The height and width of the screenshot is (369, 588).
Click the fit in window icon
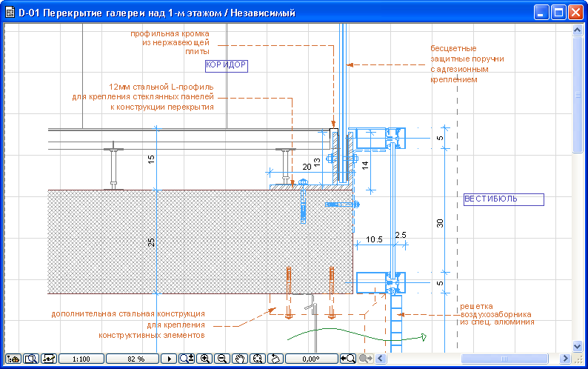258,359
